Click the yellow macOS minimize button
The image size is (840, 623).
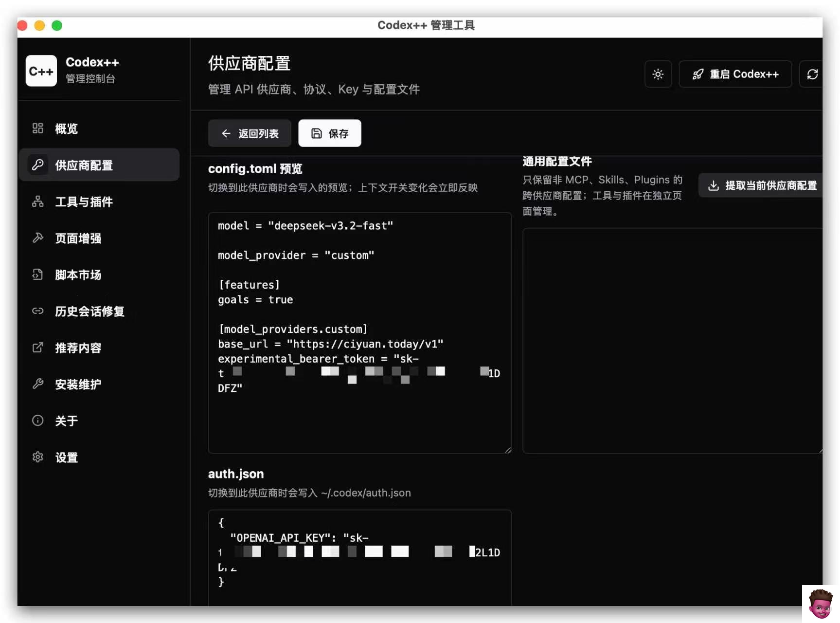[39, 25]
